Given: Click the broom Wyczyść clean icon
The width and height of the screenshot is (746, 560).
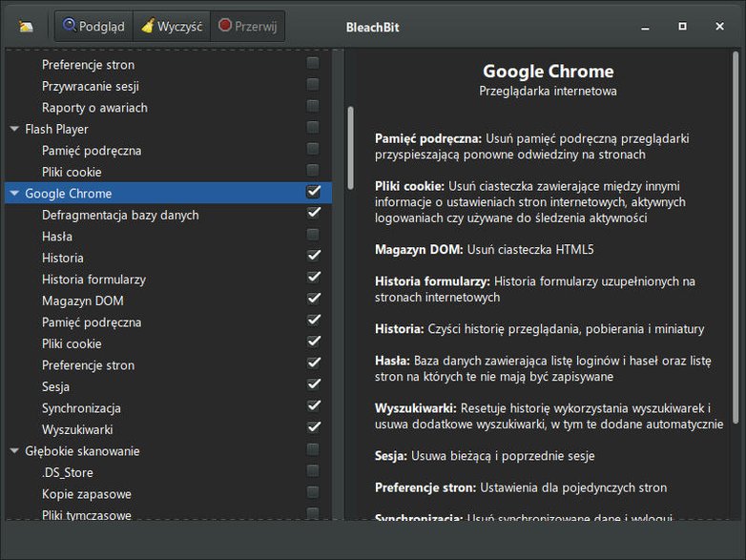Looking at the screenshot, I should 148,25.
